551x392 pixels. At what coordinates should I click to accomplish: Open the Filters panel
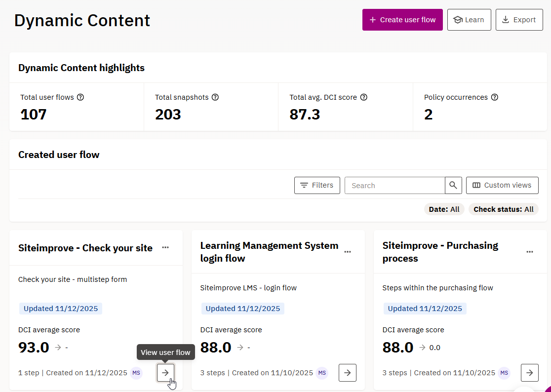pos(316,185)
